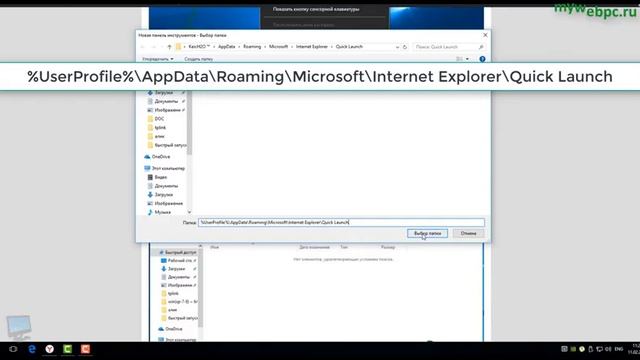
Task: Open the view options dropdown arrow
Action: click(467, 59)
